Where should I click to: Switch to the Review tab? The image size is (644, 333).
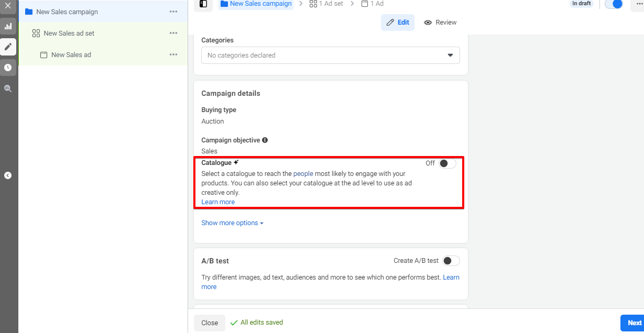click(440, 23)
